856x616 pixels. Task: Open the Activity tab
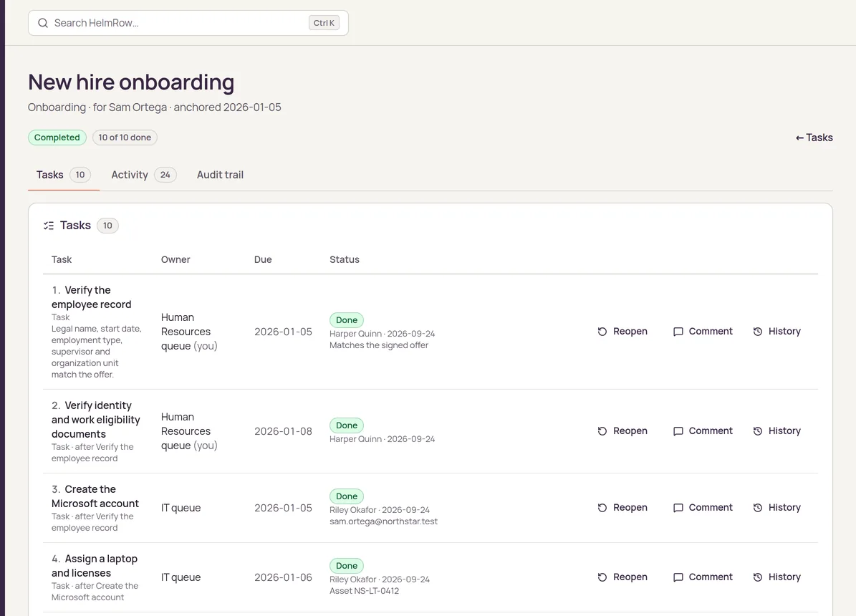click(x=143, y=175)
